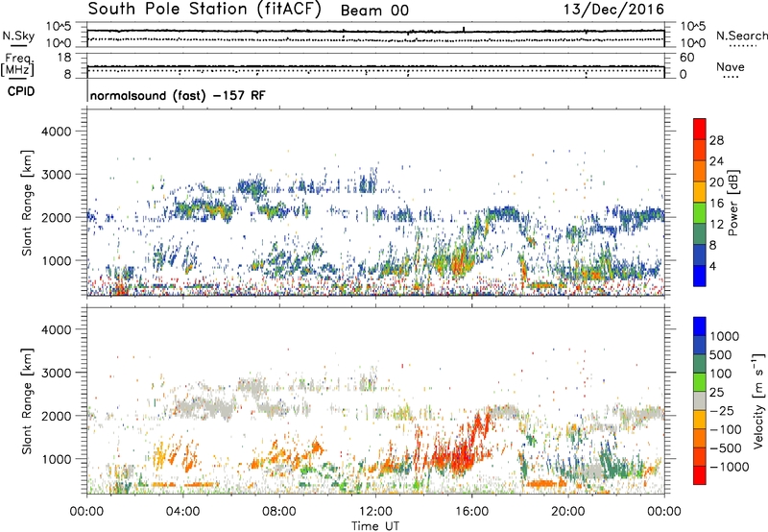The image size is (768, 532).
Task: Click the '20:00' time tick label
Action: [567, 512]
